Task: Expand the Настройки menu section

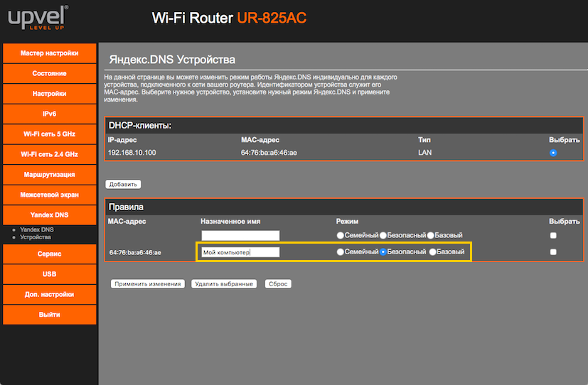Action: pyautogui.click(x=50, y=94)
